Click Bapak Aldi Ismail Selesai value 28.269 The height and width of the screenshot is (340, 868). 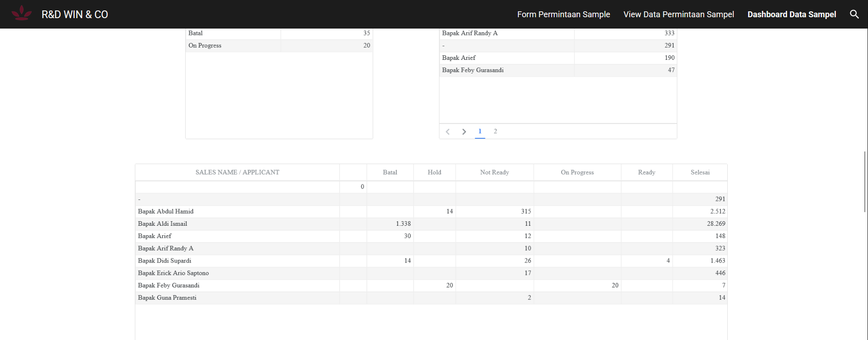(x=715, y=223)
